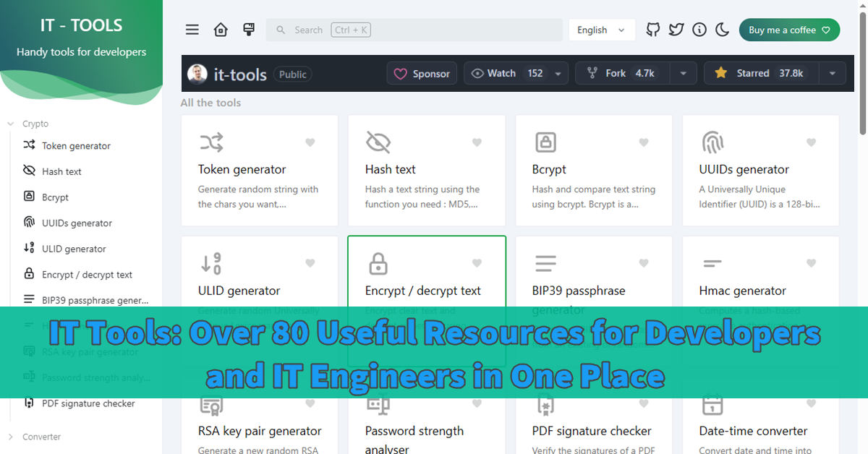Click the GitHub icon in the top toolbar

tap(652, 30)
